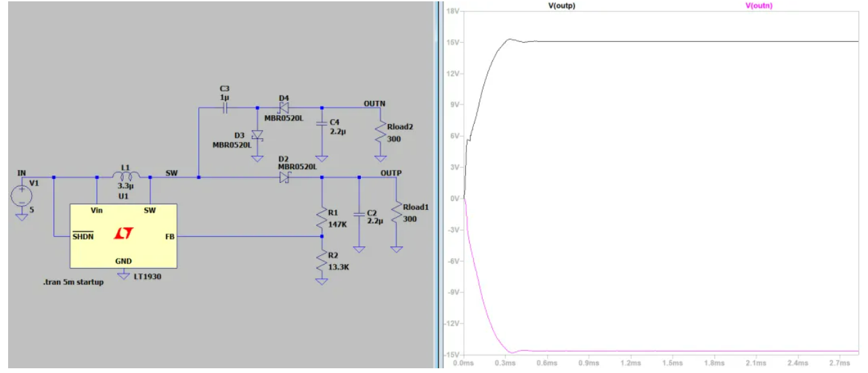868x373 pixels.
Task: Click the R1 147K resistor symbol
Action: point(322,218)
